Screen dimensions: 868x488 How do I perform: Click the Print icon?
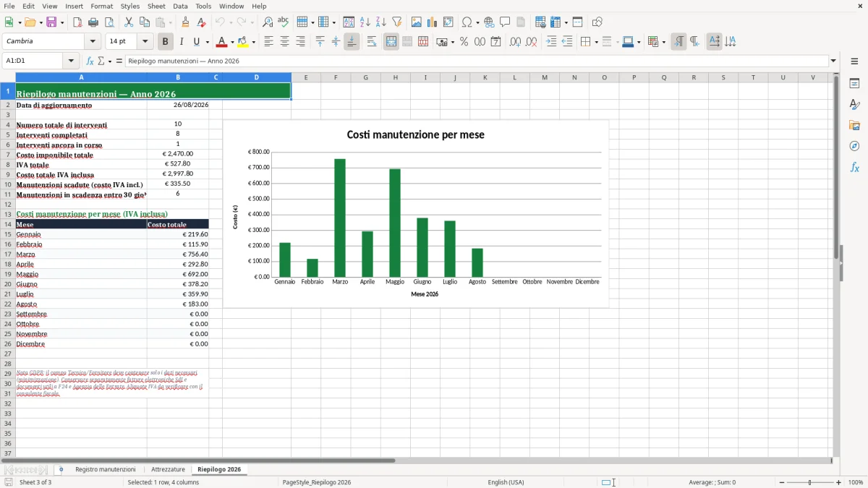click(93, 22)
